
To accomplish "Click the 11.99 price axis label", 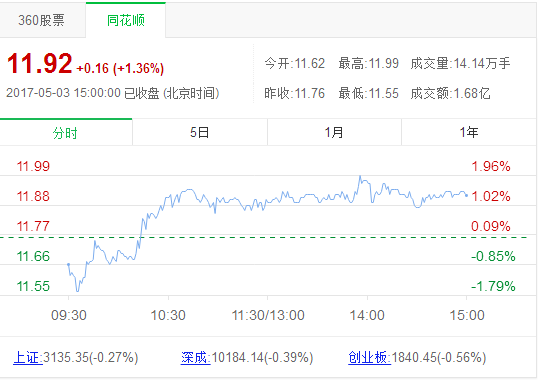I will tap(33, 166).
